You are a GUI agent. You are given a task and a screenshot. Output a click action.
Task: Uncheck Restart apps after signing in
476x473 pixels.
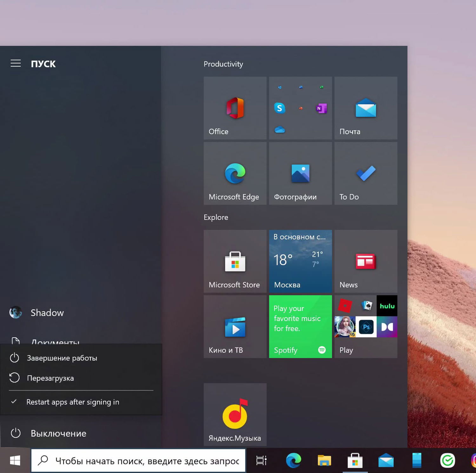click(81, 402)
